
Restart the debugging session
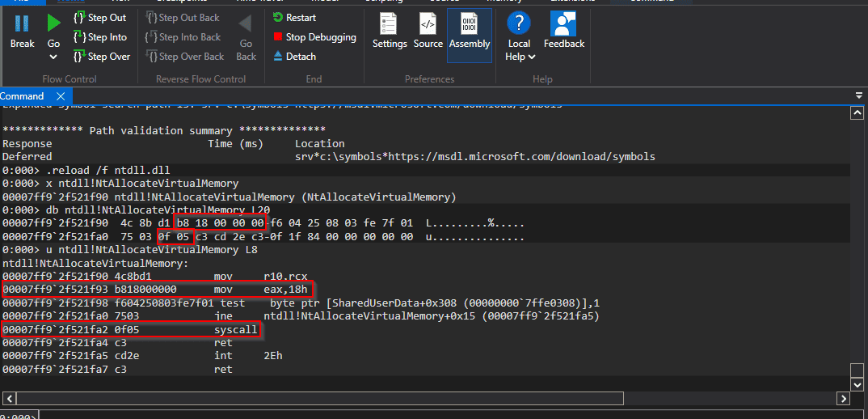point(294,18)
